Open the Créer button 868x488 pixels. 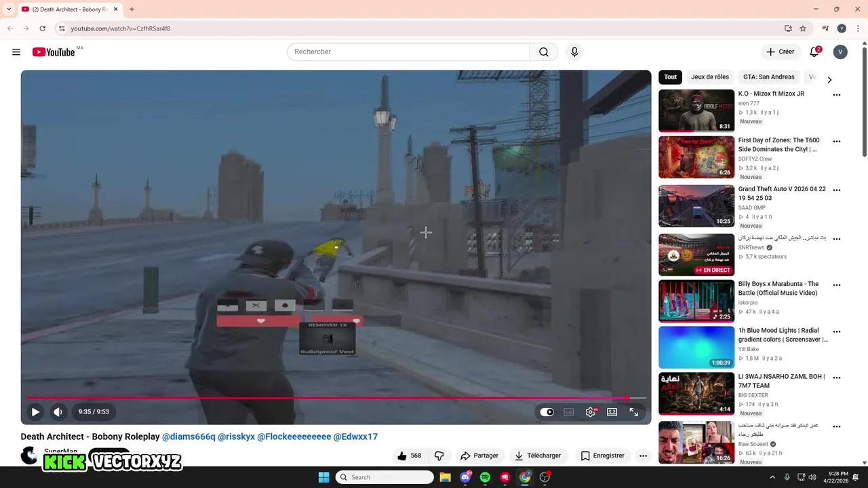(780, 52)
